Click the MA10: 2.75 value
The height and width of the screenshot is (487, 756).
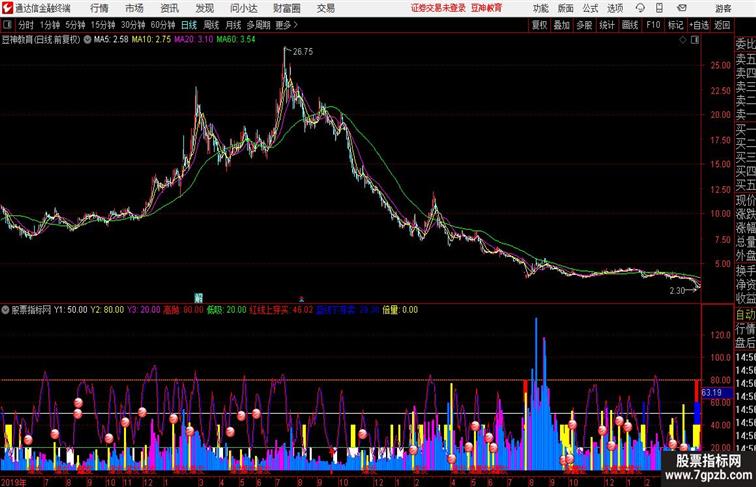tap(151, 40)
